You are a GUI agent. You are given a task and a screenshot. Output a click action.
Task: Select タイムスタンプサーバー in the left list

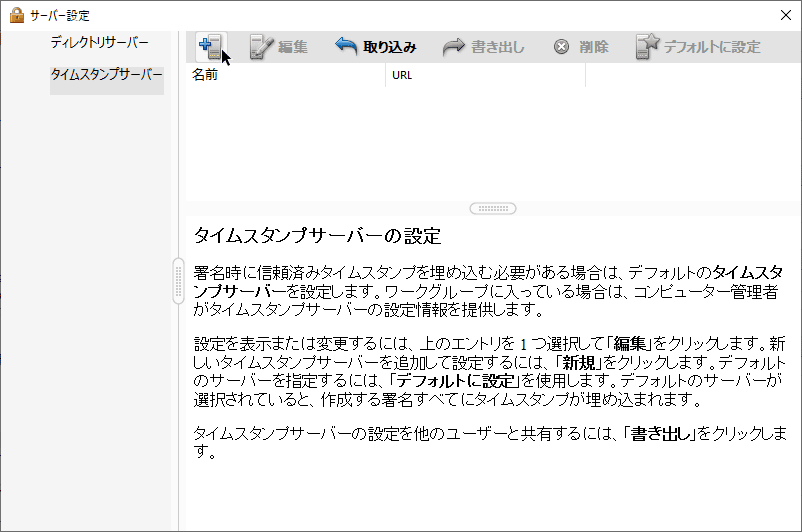pos(106,76)
